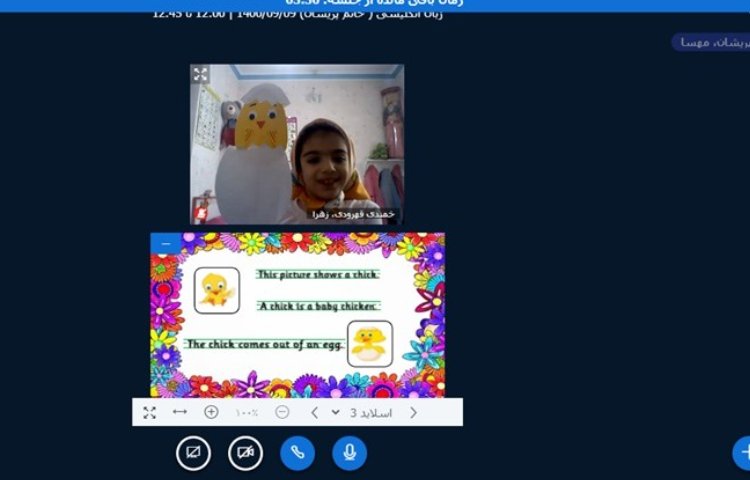Open the webcam user name label menu
Viewport: 750px width, 480px height.
pyautogui.click(x=365, y=214)
